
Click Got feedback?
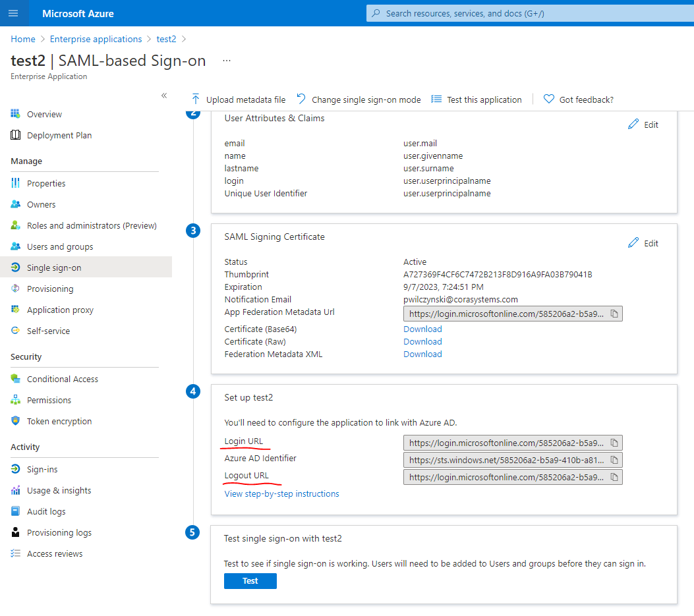coord(579,99)
